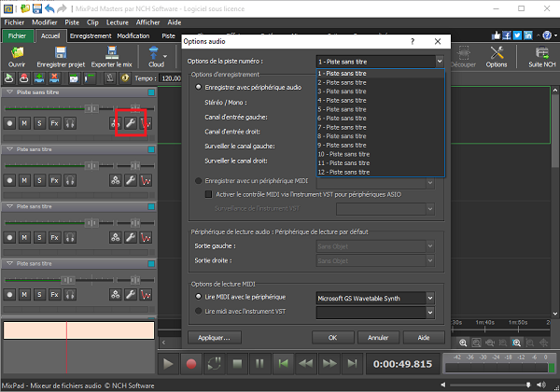Screen dimensions: 560x392
Task: Click the green Fichier ribbon tab
Action: coord(17,35)
